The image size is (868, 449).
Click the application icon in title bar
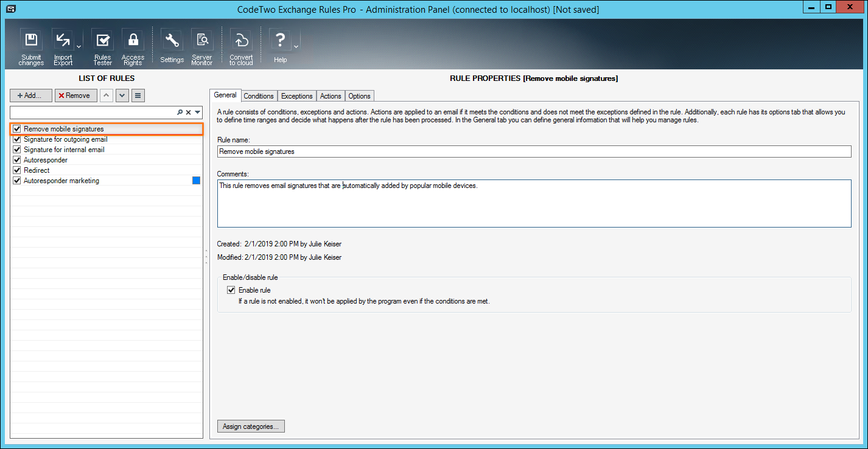(x=10, y=9)
